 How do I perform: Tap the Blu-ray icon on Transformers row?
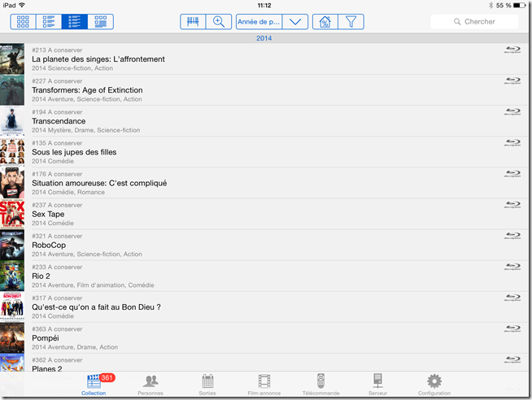tap(512, 80)
